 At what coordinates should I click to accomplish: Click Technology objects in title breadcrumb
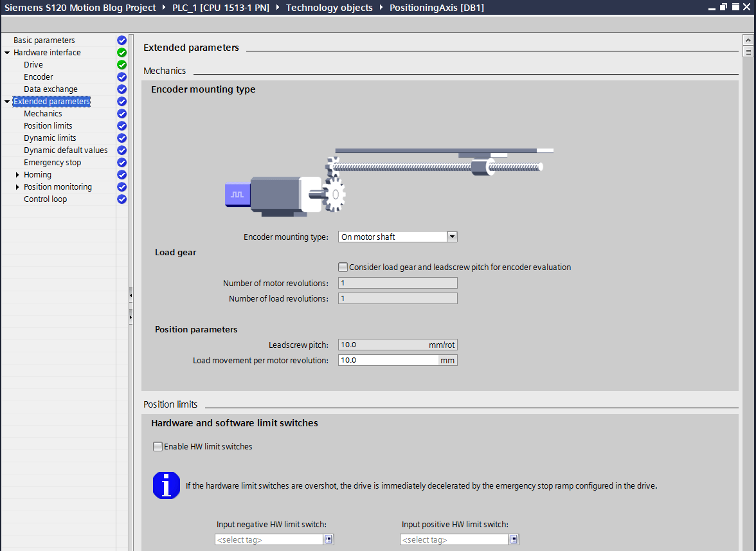pyautogui.click(x=329, y=8)
